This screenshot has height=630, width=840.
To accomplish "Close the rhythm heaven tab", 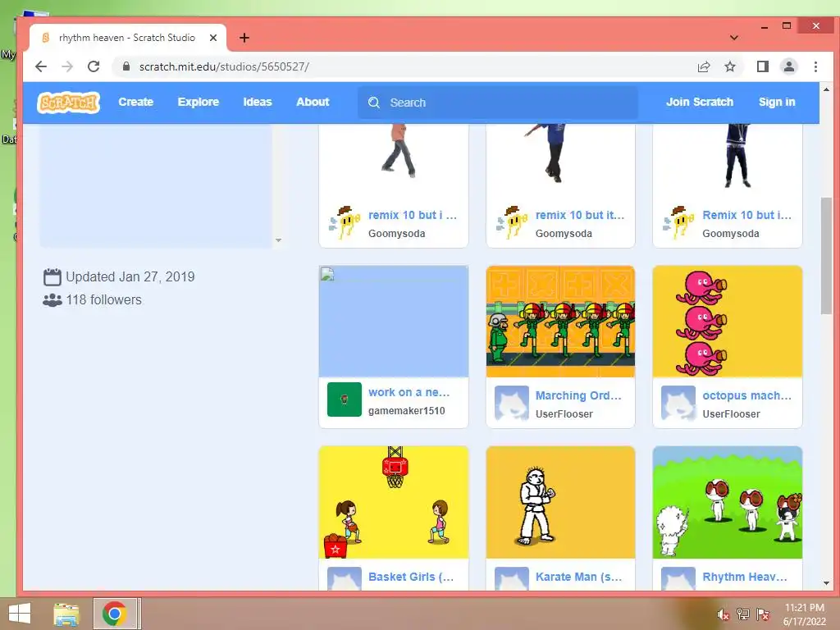I will 212,38.
